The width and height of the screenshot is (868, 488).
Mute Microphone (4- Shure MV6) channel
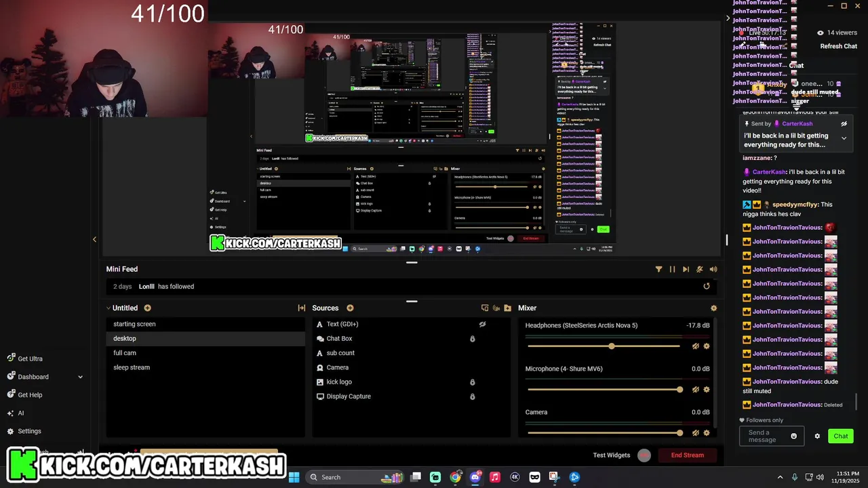[x=695, y=390]
